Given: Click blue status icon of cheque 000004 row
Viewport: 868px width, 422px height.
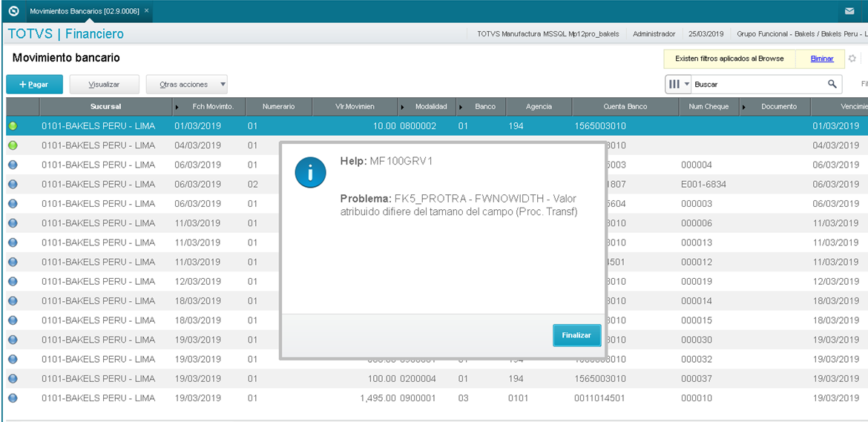Looking at the screenshot, I should [13, 165].
